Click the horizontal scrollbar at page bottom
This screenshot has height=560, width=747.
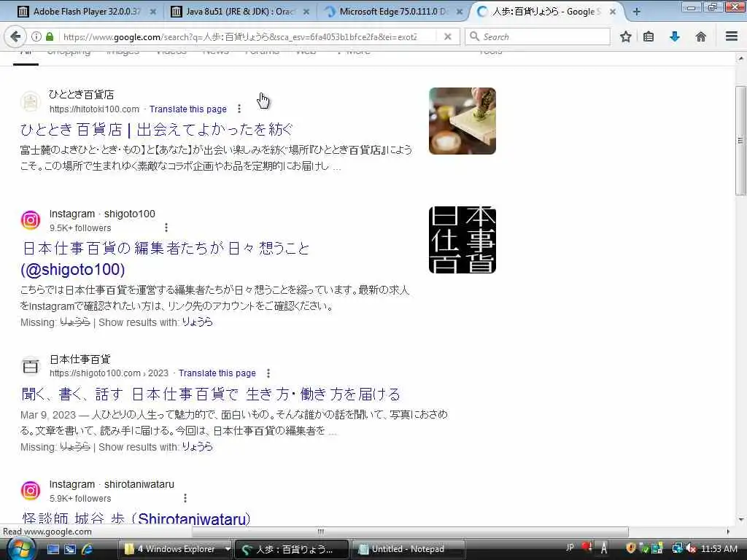click(x=410, y=532)
